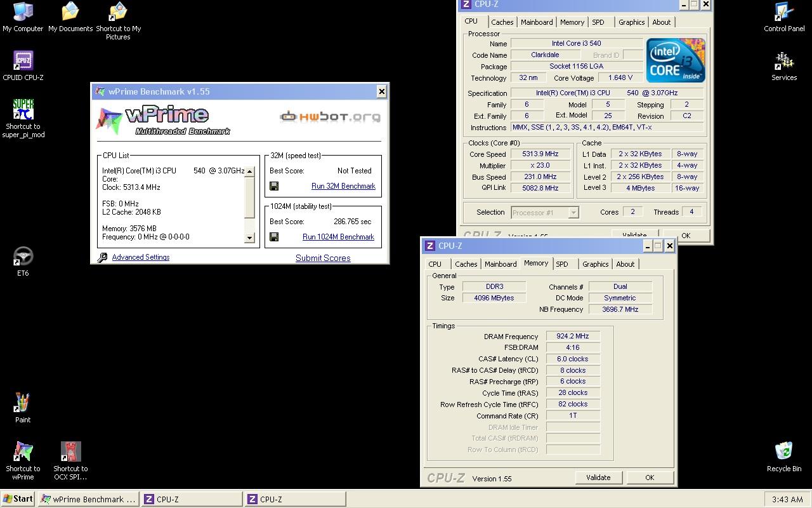Click the CAS# Latency value 6.0 clocks
Screen dimensions: 812x508
click(573, 359)
